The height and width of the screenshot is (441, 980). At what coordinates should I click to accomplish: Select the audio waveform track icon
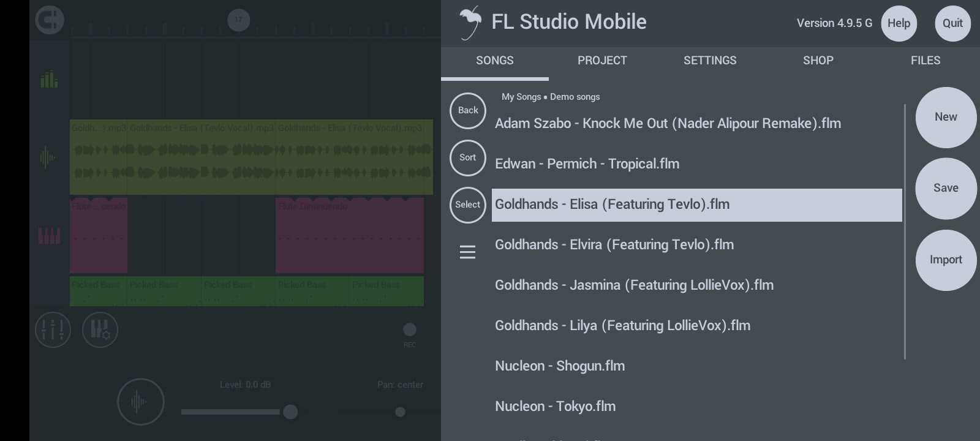[x=48, y=157]
